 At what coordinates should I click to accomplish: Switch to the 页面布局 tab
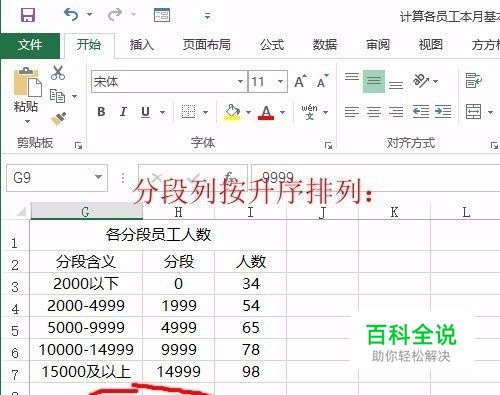(x=207, y=45)
